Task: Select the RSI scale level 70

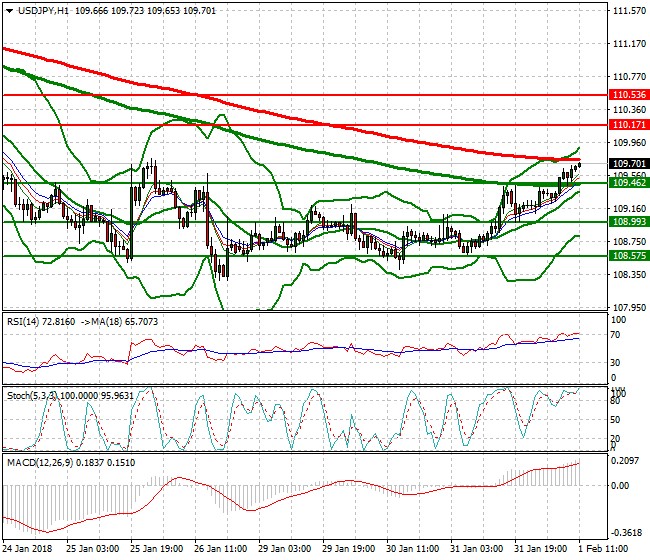Action: pos(616,335)
